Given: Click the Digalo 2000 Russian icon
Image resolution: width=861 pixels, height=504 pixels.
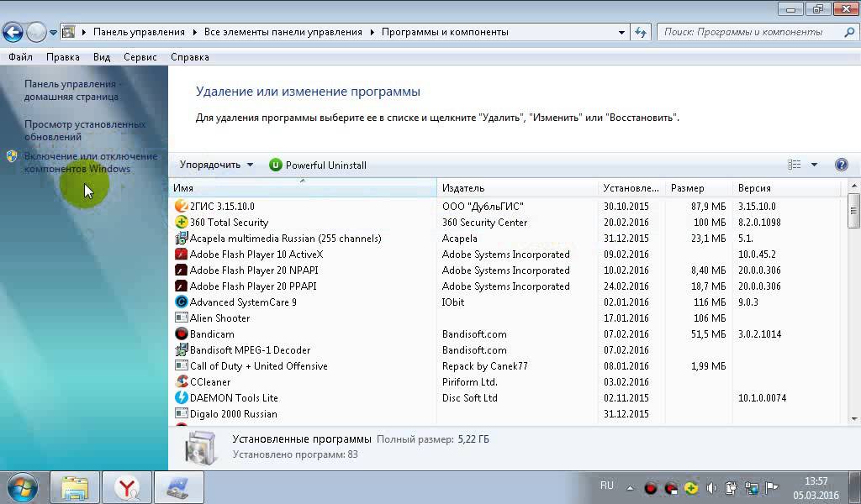Looking at the screenshot, I should pyautogui.click(x=182, y=413).
